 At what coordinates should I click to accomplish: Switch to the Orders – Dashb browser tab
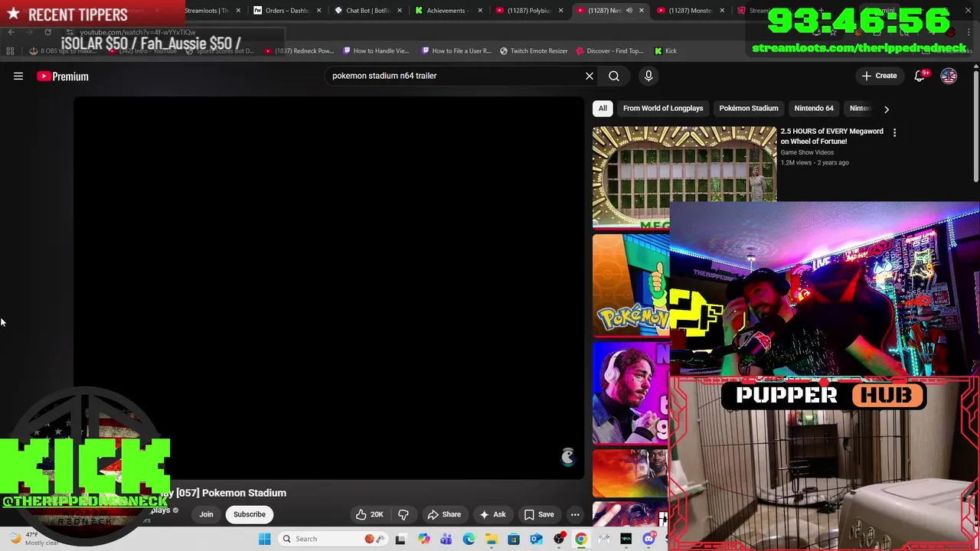287,11
